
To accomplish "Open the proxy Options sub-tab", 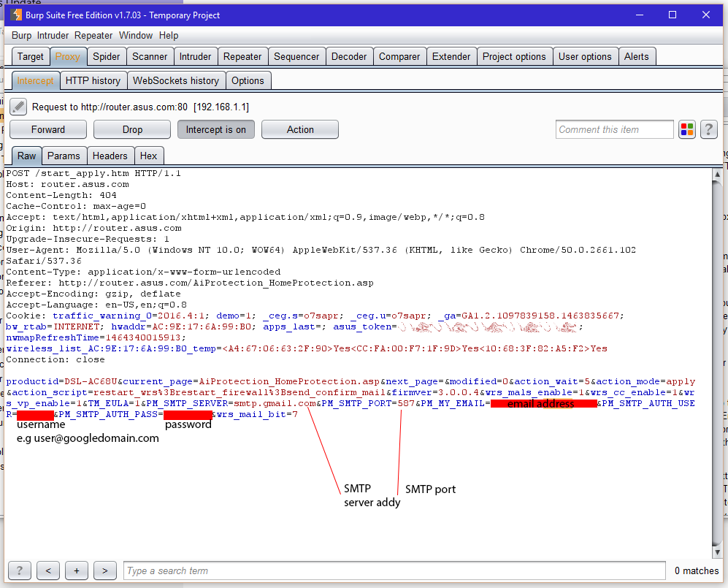I will 248,81.
